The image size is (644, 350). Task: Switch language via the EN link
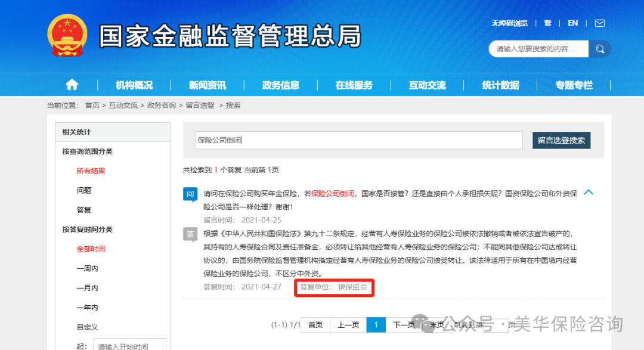572,23
